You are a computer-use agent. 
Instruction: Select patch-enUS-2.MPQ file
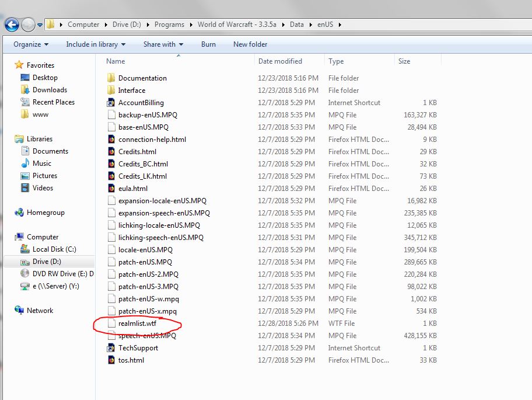(148, 274)
